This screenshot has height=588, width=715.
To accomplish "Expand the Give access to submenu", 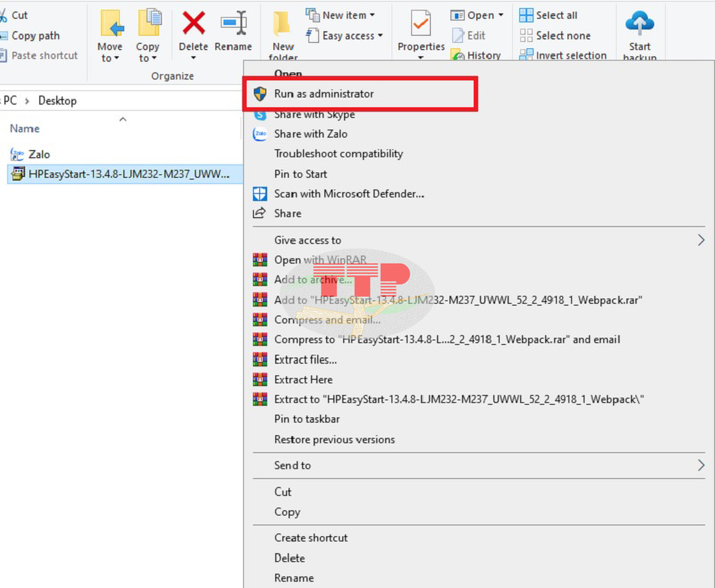I will coord(701,240).
